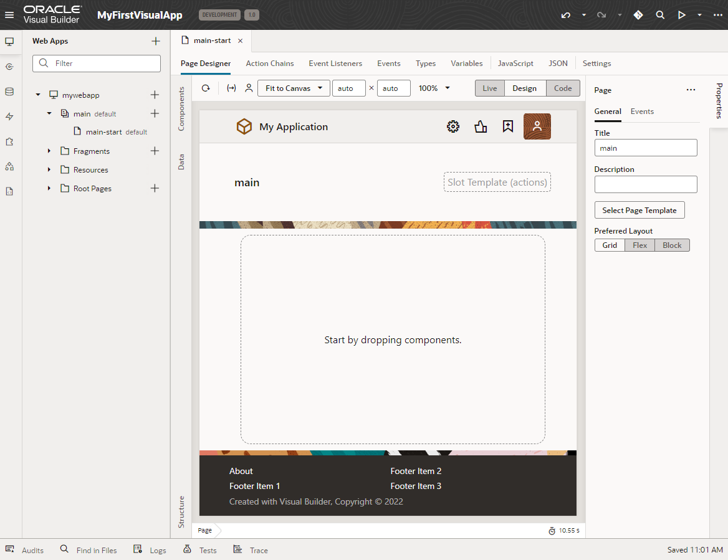The width and height of the screenshot is (728, 560).
Task: Switch canvas to Live mode
Action: click(489, 88)
